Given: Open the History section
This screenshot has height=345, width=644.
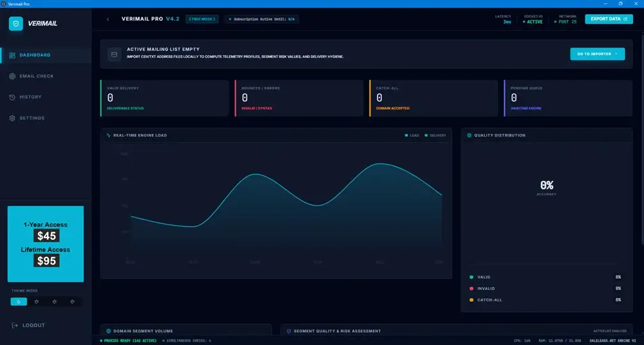Looking at the screenshot, I should 46,97.
